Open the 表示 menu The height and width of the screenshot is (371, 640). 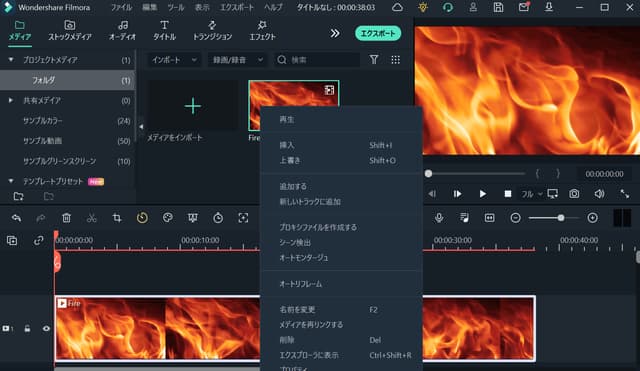[x=202, y=7]
